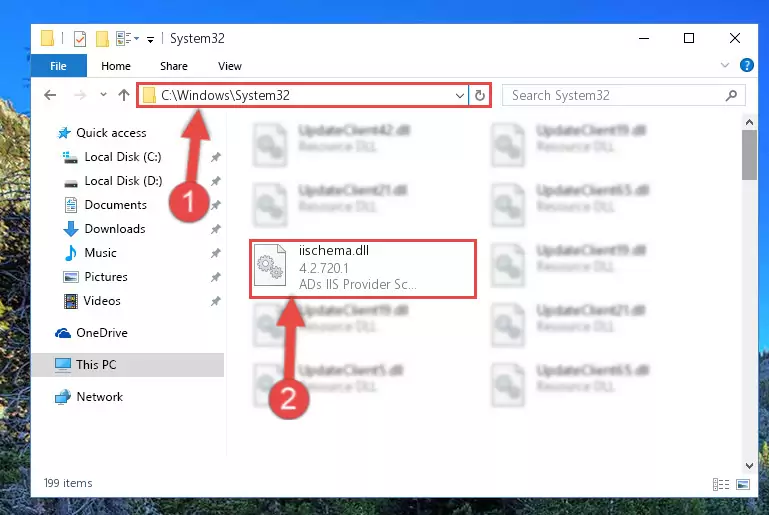Select the iischema.dll file name
This screenshot has width=769, height=515.
(334, 251)
